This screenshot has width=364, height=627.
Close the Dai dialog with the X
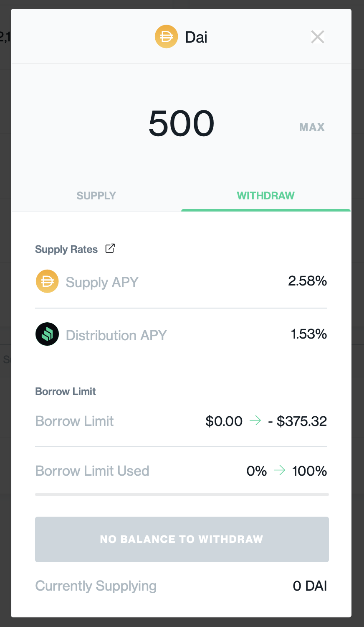(318, 37)
